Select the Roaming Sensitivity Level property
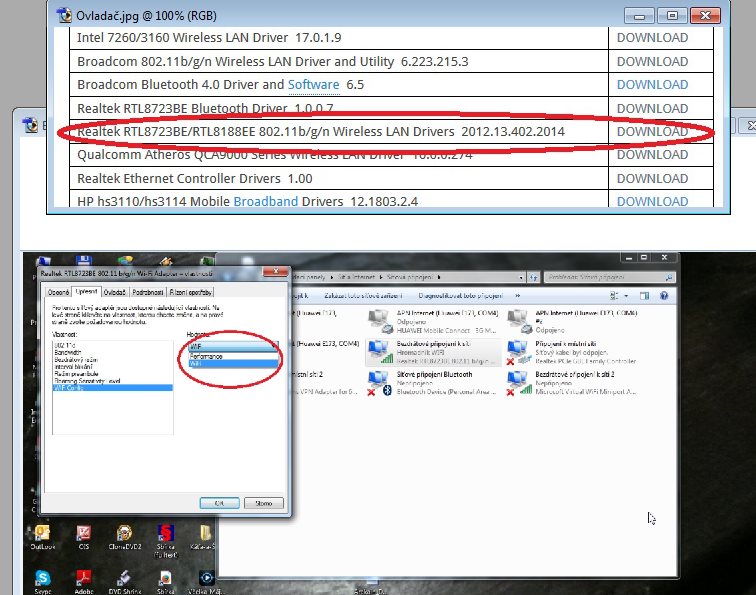 pos(87,380)
